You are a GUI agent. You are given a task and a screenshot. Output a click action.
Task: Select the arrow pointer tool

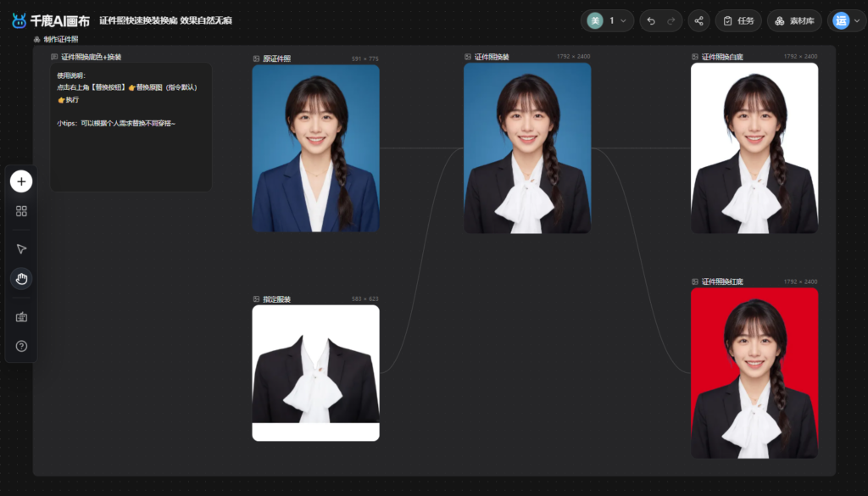point(21,249)
